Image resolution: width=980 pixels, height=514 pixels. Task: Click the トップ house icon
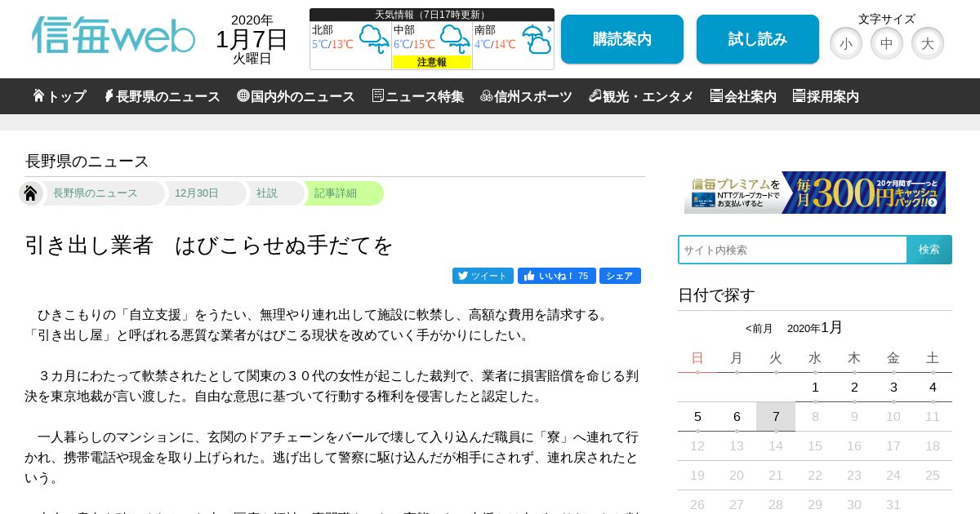38,95
